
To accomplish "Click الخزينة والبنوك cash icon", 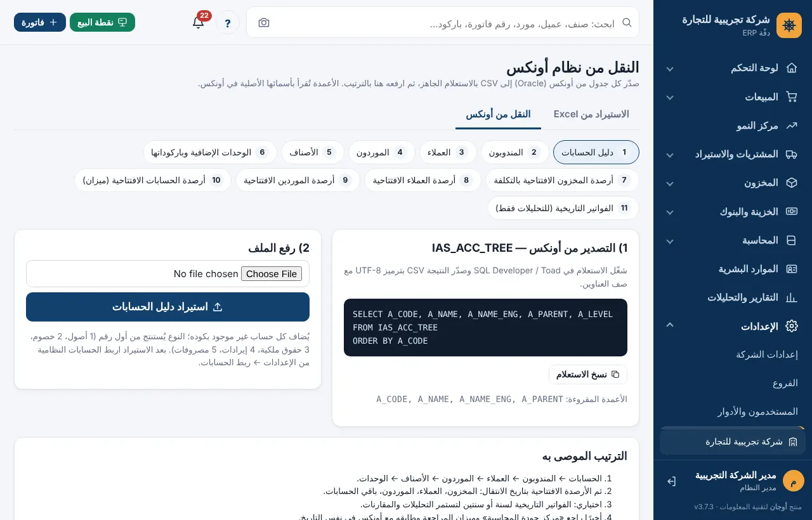I will [791, 211].
